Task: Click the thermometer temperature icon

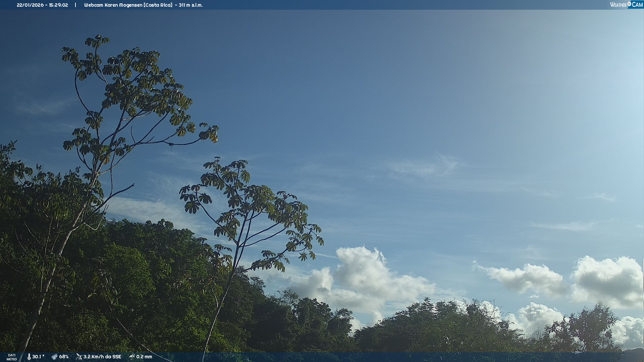Action: (x=29, y=357)
